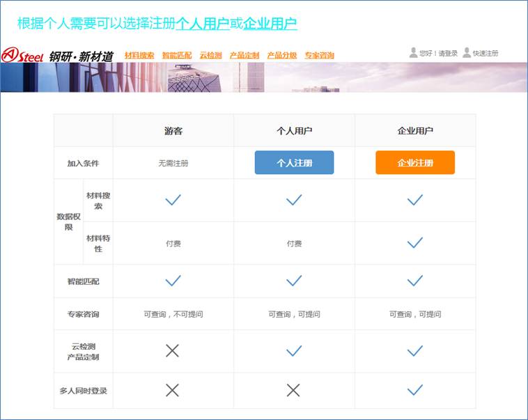Open the 材料搜索 navigation menu item

click(x=139, y=55)
